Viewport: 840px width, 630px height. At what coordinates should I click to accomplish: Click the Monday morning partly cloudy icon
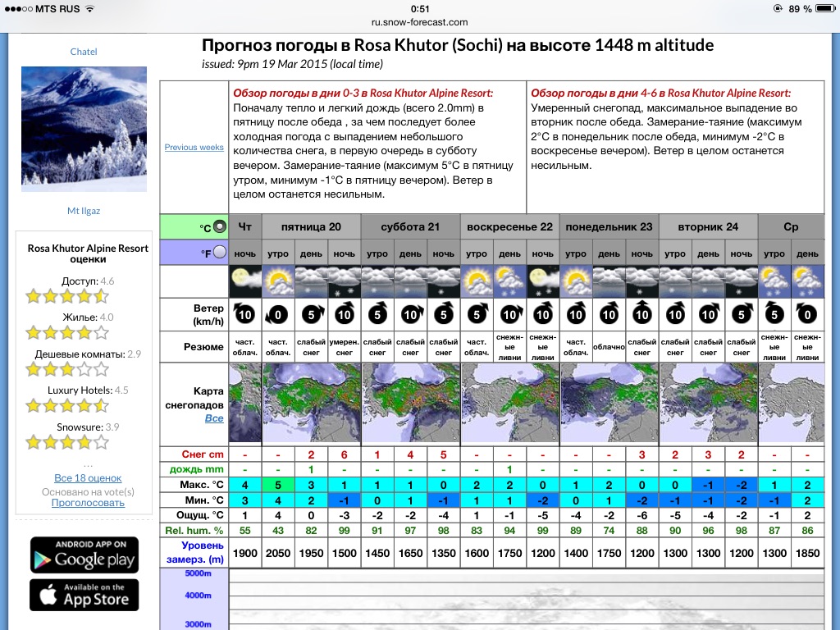576,282
